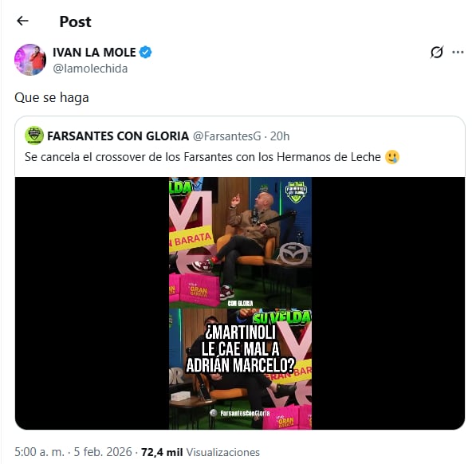This screenshot has height=464, width=476.
Task: Open IVAN LA MOLE profile picture
Action: coord(30,60)
